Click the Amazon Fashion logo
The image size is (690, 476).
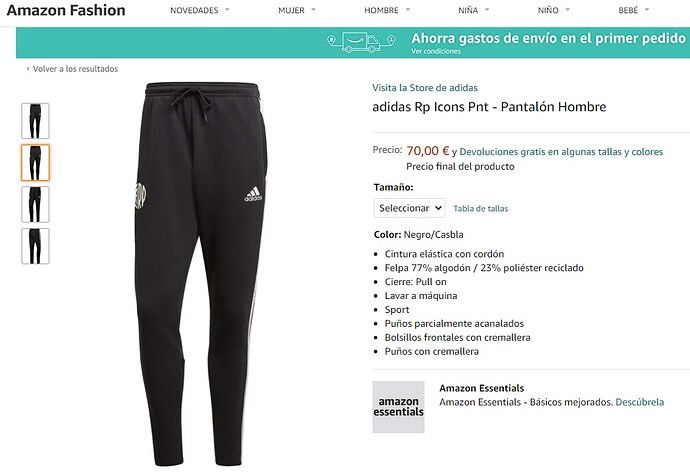click(x=66, y=10)
